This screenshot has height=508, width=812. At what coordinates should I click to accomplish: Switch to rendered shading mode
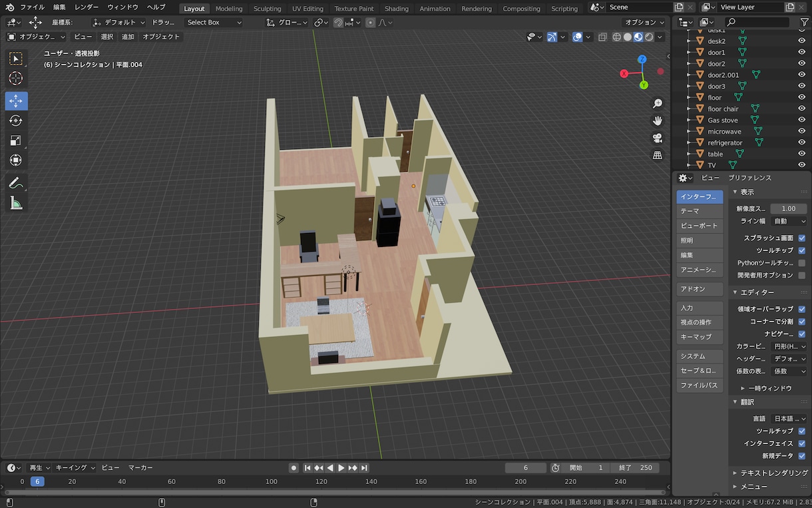click(648, 37)
